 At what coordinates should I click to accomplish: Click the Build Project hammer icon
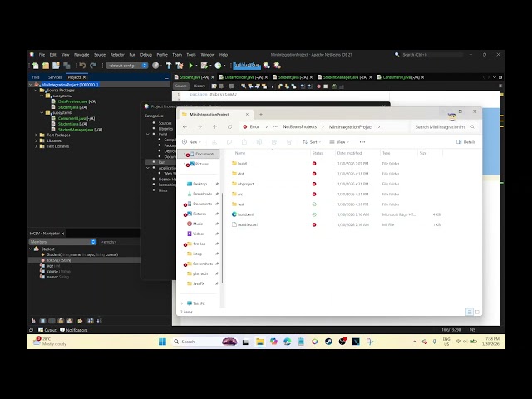pos(169,66)
